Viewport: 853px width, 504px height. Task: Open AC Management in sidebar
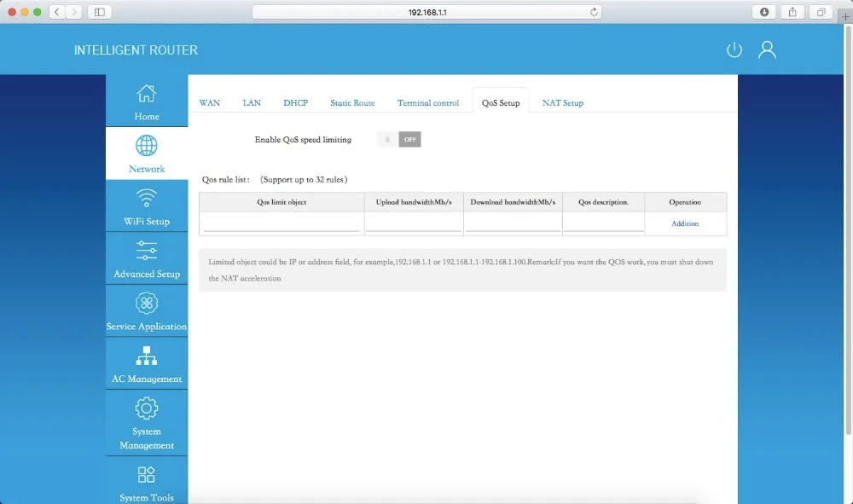pos(147,364)
